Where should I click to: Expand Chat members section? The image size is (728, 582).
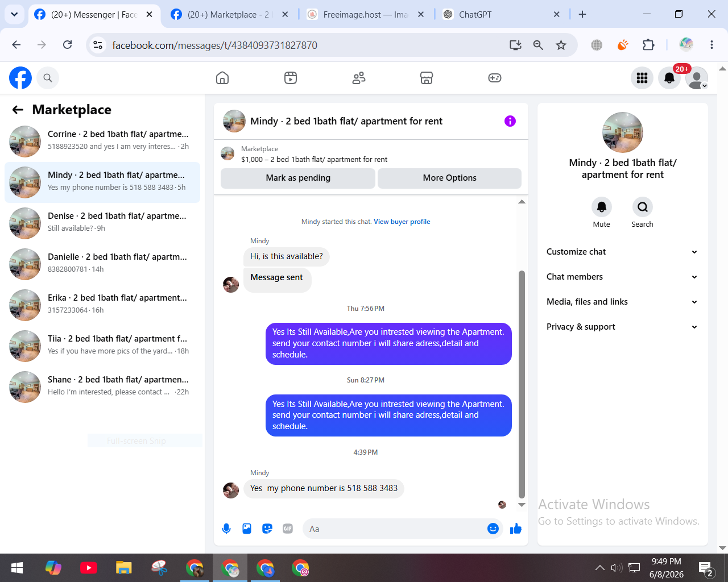[622, 277]
